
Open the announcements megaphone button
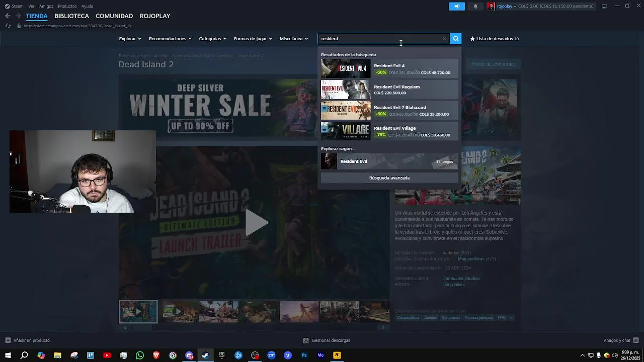pos(456,6)
